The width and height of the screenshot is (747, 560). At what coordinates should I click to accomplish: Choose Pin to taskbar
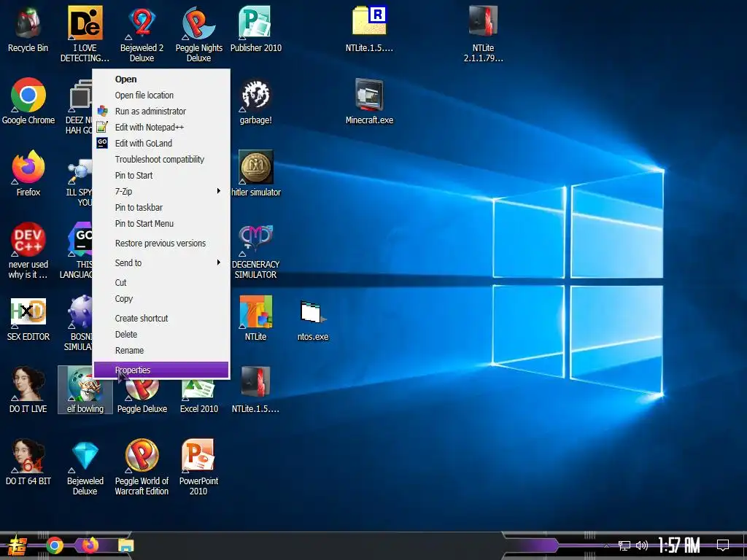[161, 208]
